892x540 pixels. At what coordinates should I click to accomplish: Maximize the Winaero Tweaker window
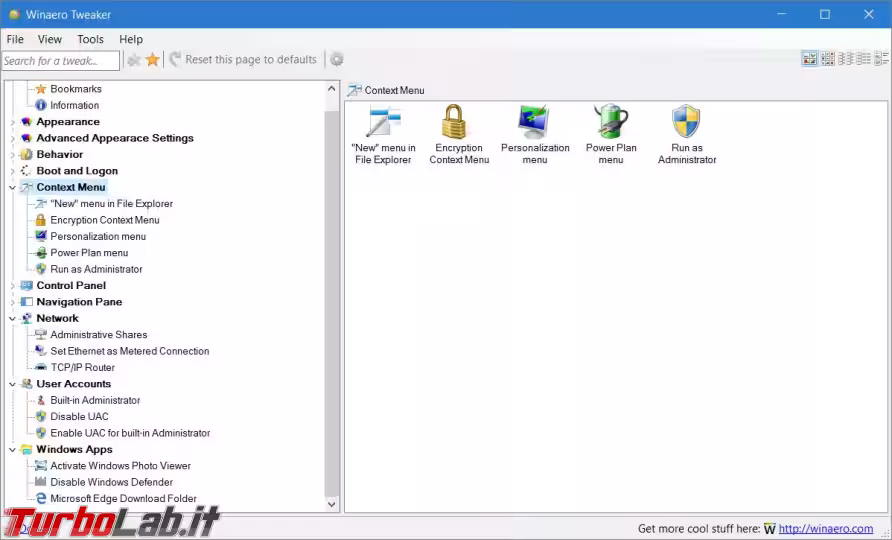(x=825, y=14)
